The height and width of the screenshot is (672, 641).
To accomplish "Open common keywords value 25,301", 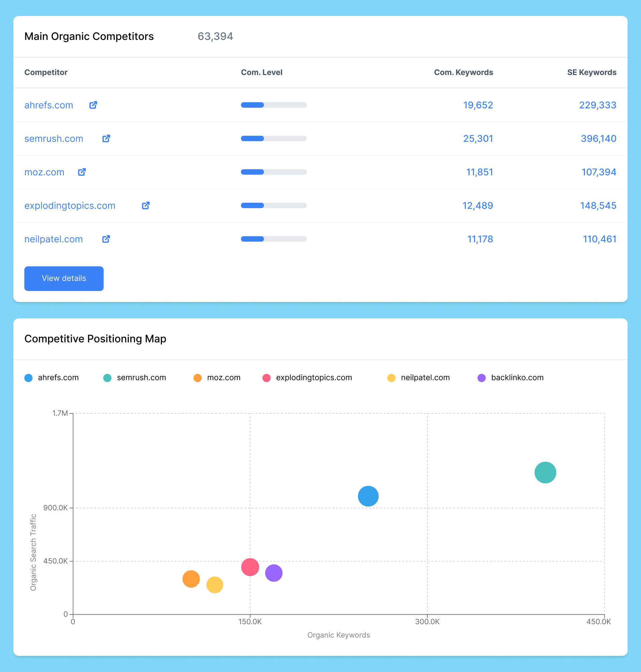I will coord(478,138).
